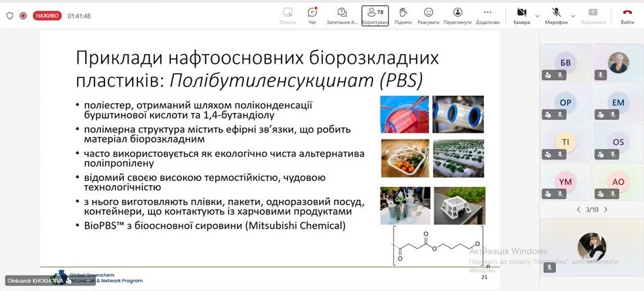Open the Реагувати reactions picker
The image size is (644, 291).
tap(428, 15)
